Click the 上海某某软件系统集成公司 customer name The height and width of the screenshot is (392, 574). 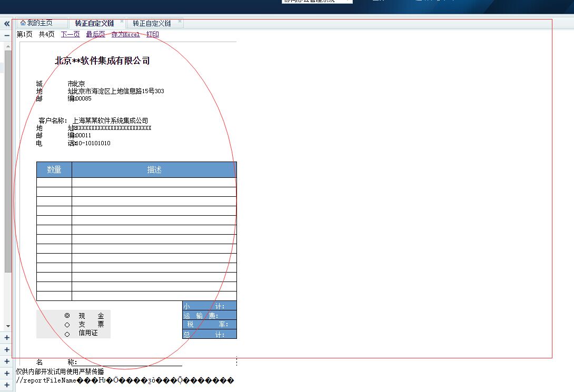pos(110,120)
